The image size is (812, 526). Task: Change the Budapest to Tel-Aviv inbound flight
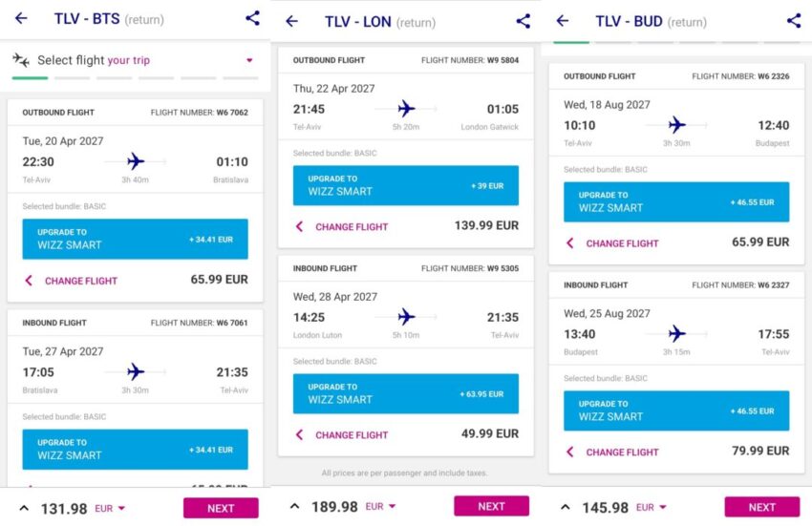(611, 452)
